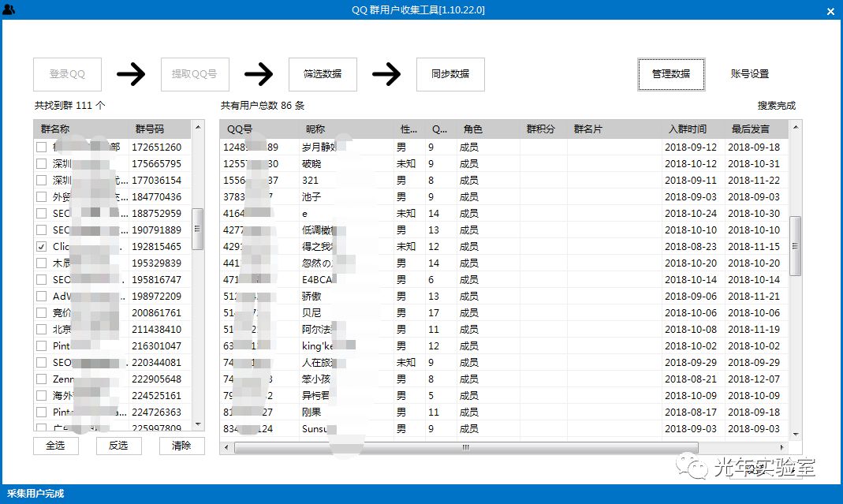The width and height of the screenshot is (843, 504).
Task: Sort by 角色 column header
Action: click(488, 129)
